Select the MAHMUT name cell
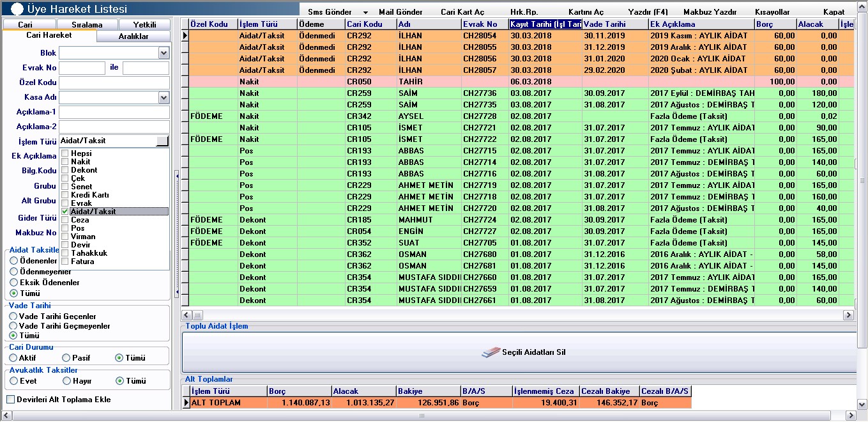The image size is (868, 422). [x=429, y=220]
